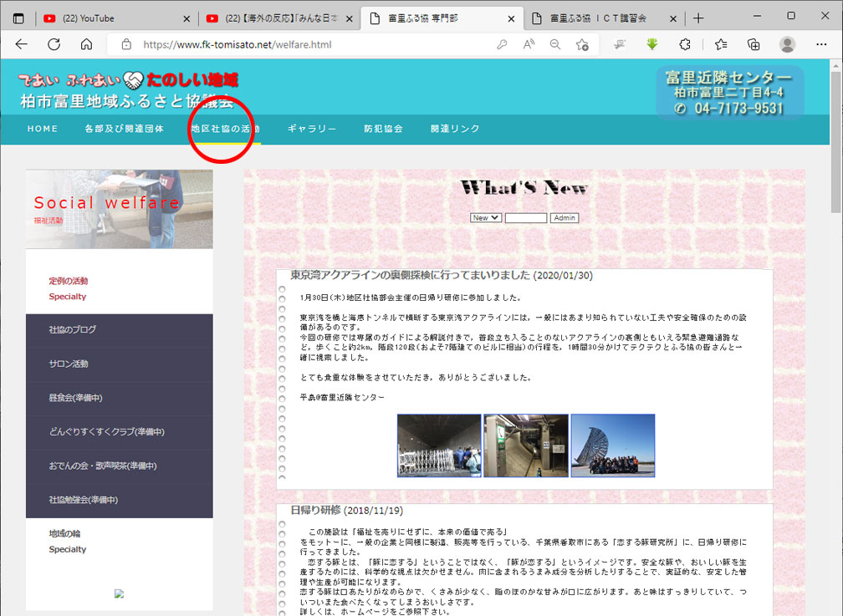Open a new tab with plus button

(x=697, y=18)
